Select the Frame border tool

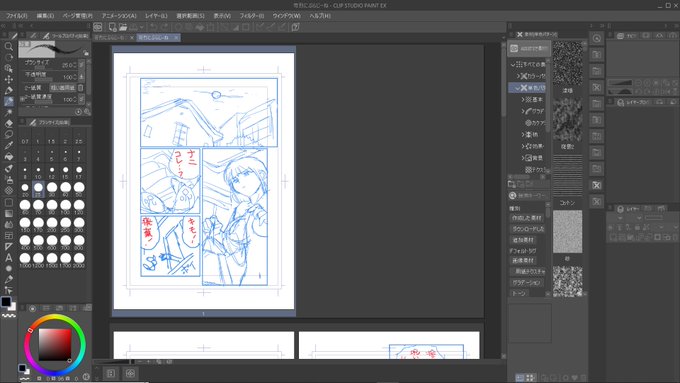[8, 236]
